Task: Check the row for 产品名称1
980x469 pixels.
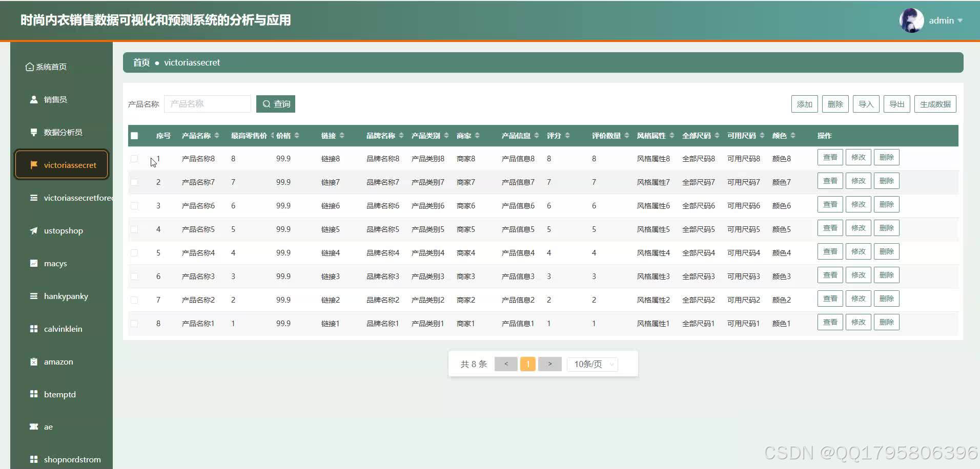Action: coord(134,324)
